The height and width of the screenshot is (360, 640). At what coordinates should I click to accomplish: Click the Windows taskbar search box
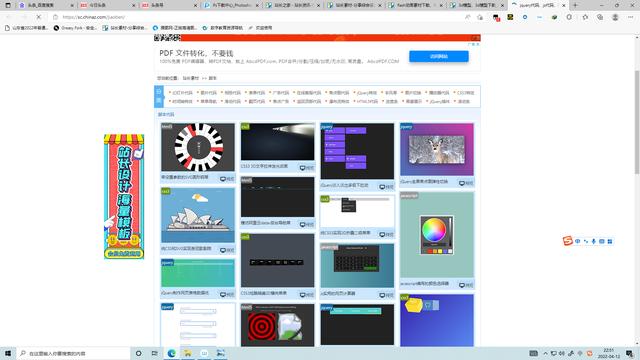pos(73,353)
